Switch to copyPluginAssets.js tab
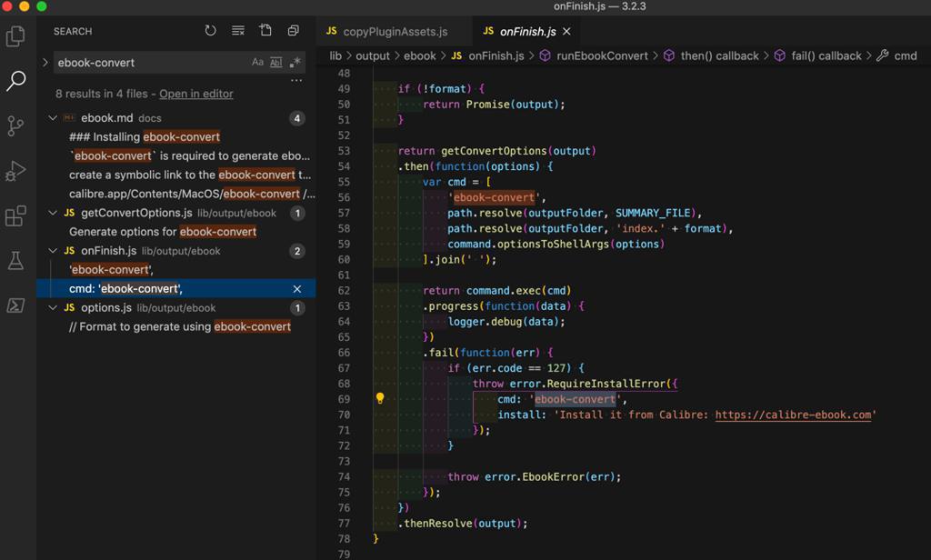Image resolution: width=931 pixels, height=560 pixels. point(395,31)
